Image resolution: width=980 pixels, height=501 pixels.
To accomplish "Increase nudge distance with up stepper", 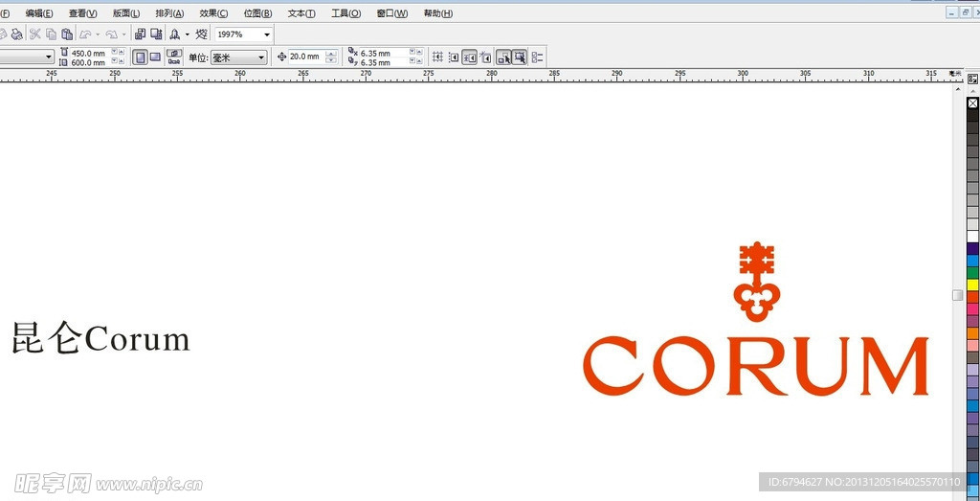I will (331, 53).
